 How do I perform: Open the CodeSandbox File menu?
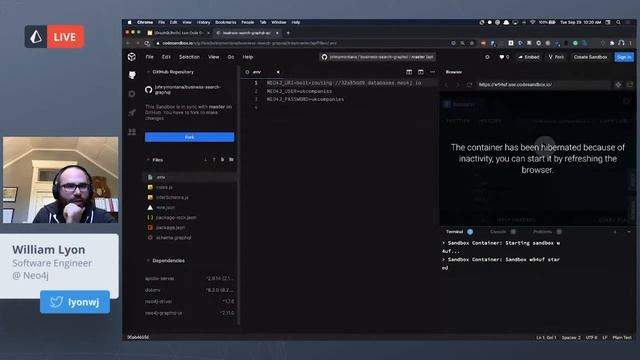coord(150,57)
